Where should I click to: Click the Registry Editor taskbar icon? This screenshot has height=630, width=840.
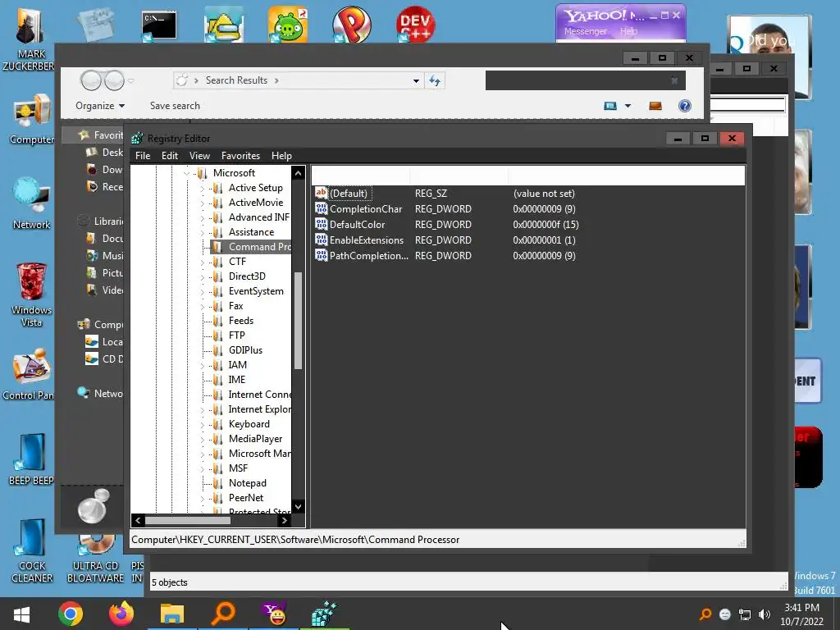(x=325, y=614)
